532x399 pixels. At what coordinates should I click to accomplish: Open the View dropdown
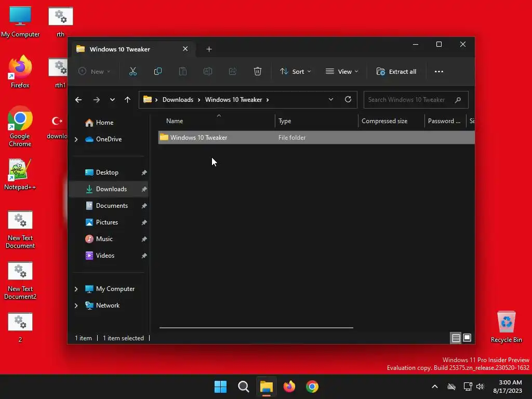[x=342, y=72]
